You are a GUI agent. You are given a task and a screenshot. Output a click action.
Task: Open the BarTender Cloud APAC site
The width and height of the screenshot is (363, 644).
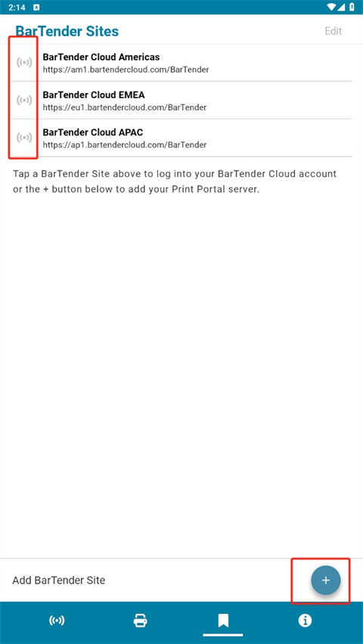181,138
